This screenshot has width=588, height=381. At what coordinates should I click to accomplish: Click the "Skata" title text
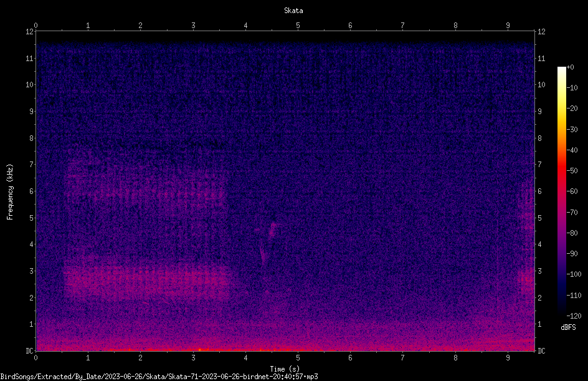click(x=293, y=11)
